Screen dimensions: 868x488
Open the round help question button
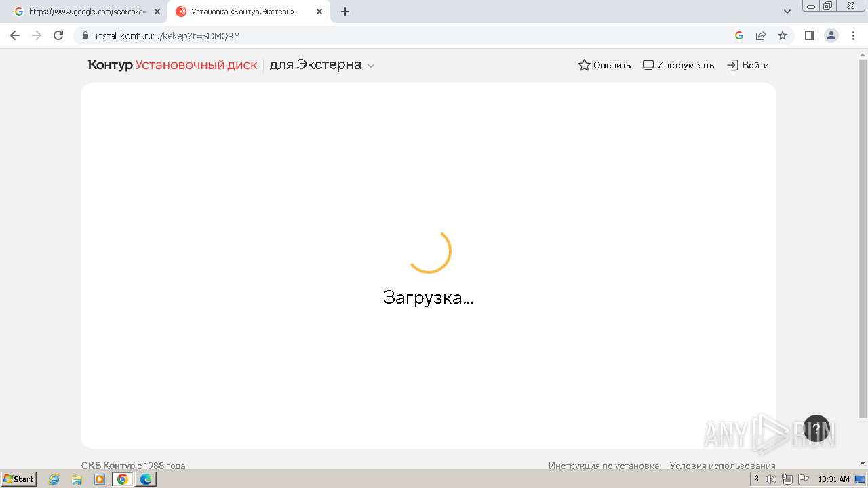click(x=816, y=428)
